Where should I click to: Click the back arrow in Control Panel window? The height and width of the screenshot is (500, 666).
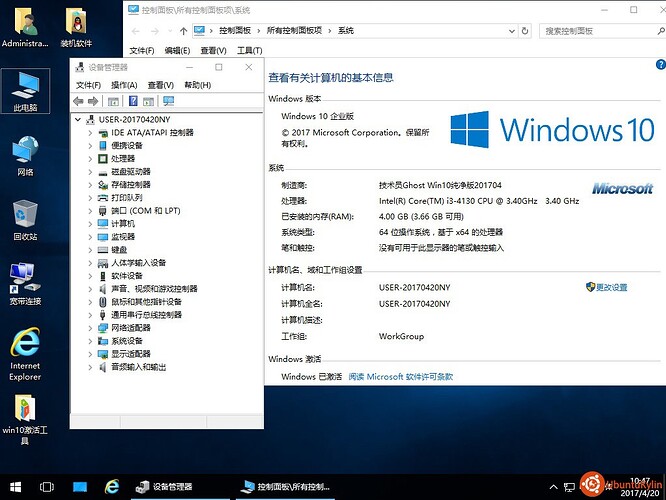click(x=135, y=31)
